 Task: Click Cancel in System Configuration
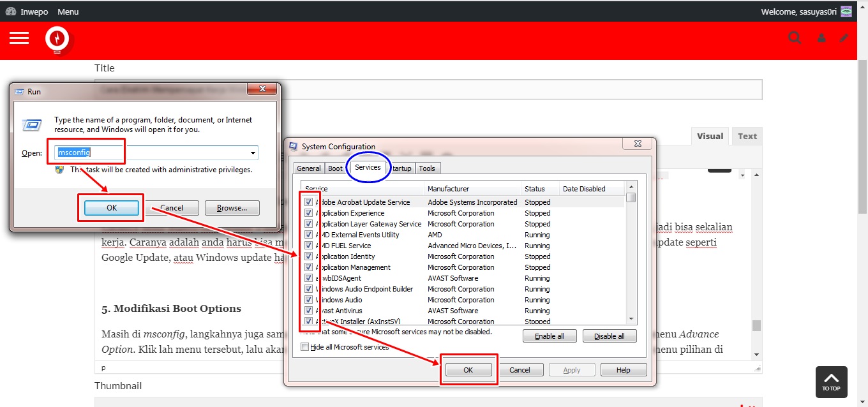click(520, 370)
